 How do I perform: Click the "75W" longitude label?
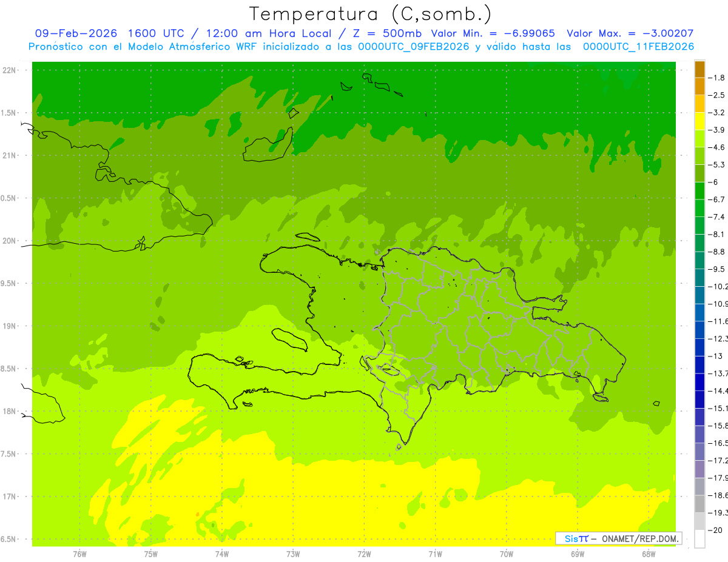[x=150, y=554]
